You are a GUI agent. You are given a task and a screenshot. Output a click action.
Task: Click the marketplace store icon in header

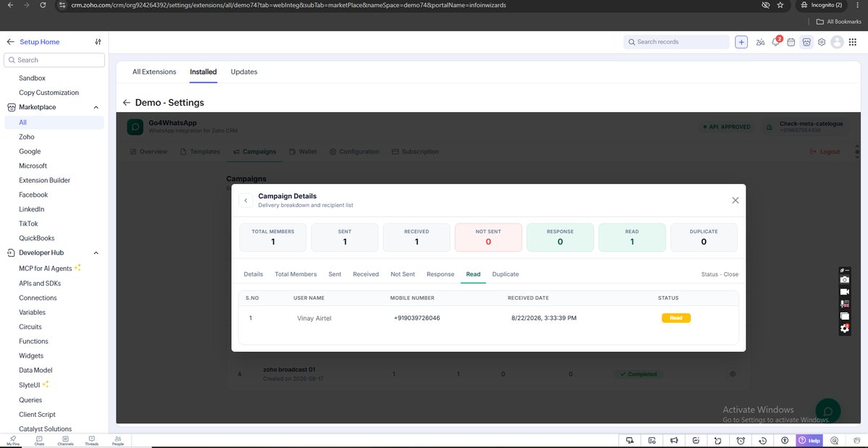coord(807,42)
